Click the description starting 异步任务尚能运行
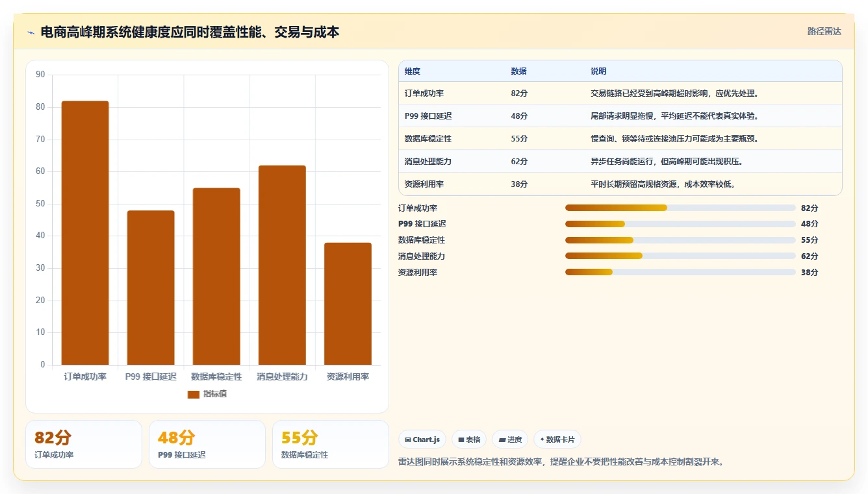The image size is (868, 494). tap(667, 162)
